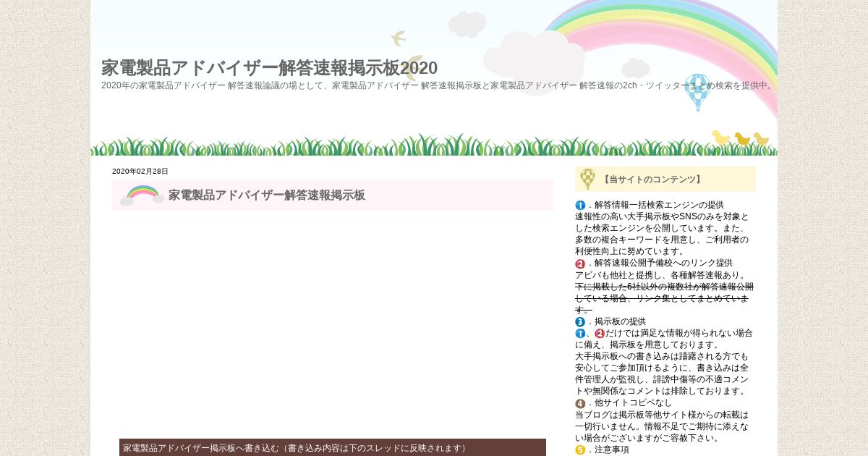Click the 【当サイトのコンテンツ】 sidebar heading

pos(652,180)
